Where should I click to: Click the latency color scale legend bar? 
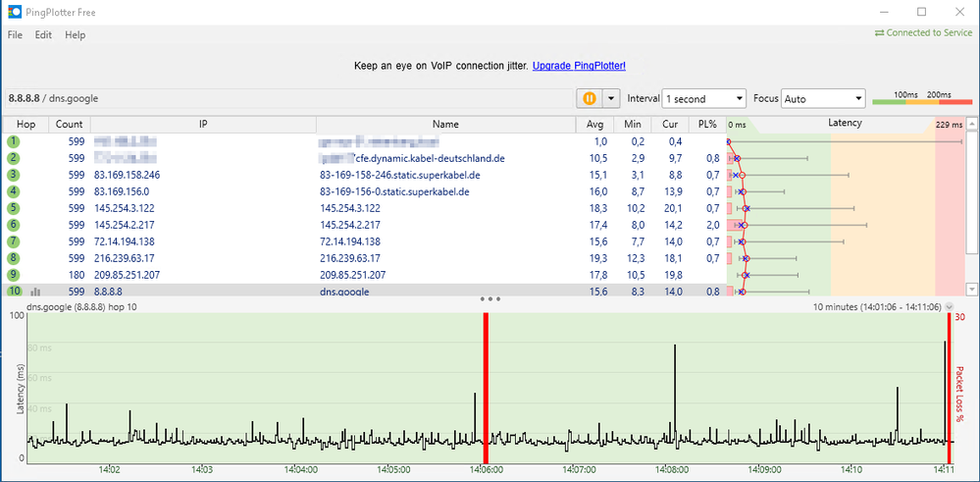pyautogui.click(x=922, y=101)
